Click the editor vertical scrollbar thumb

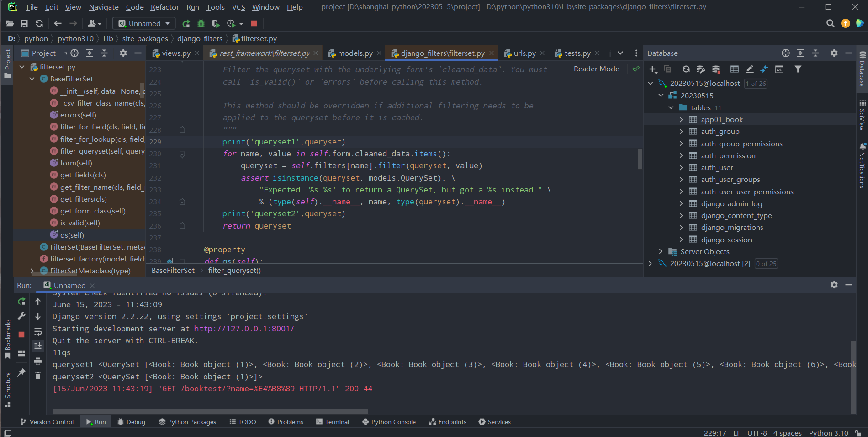point(640,159)
